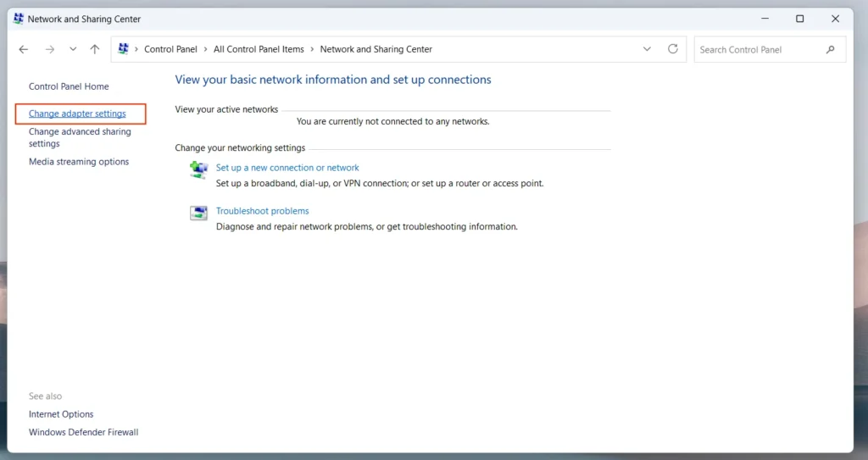Open Control Panel Home
Screen dimensions: 868x460
(69, 86)
